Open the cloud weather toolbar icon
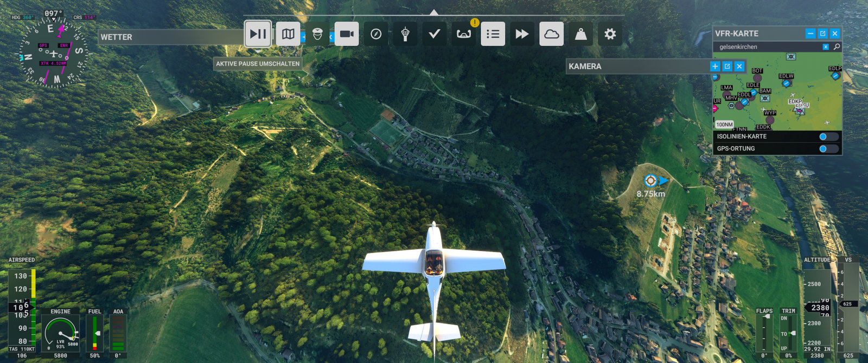Viewport: 868px width, 363px height. pyautogui.click(x=551, y=34)
